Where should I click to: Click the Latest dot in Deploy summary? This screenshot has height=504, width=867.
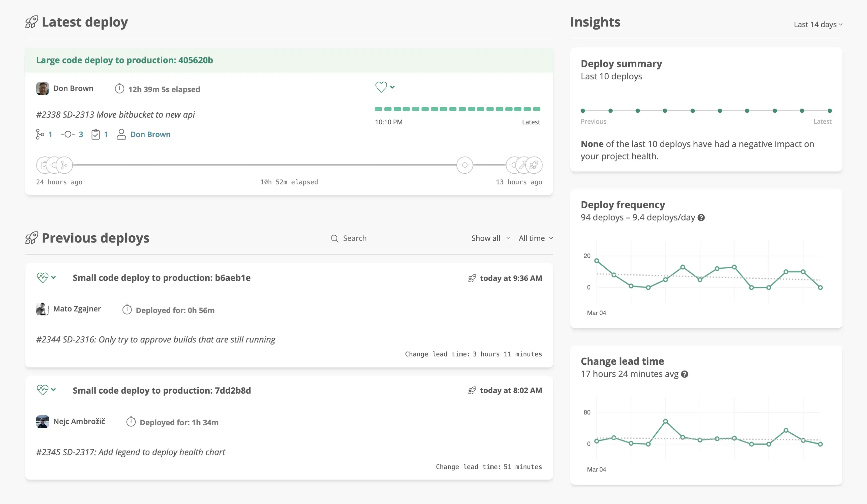tap(829, 111)
